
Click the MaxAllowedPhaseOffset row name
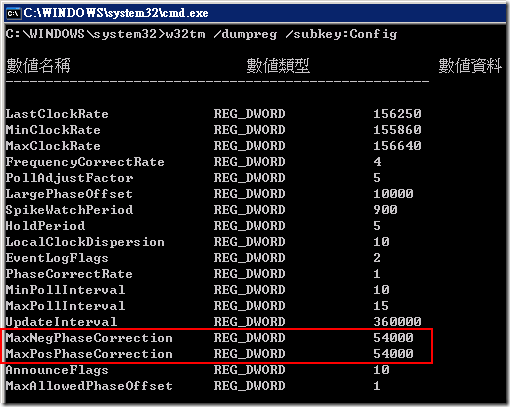tap(89, 386)
